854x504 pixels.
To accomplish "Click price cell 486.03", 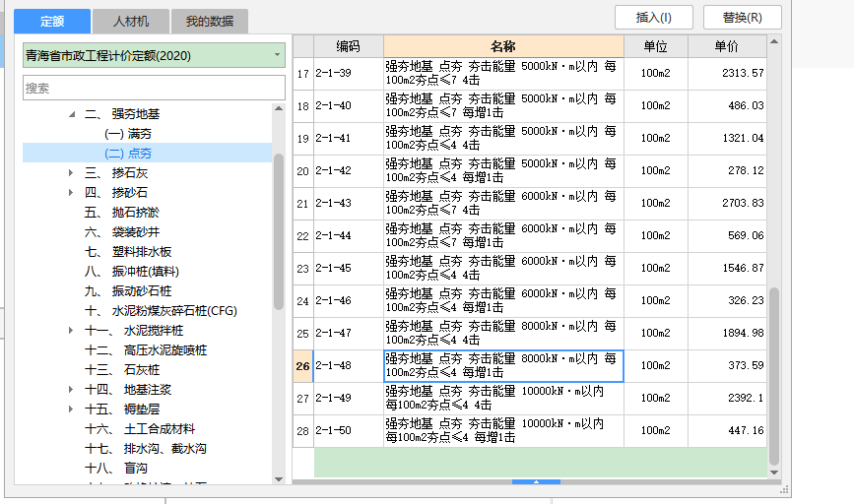I will click(728, 105).
